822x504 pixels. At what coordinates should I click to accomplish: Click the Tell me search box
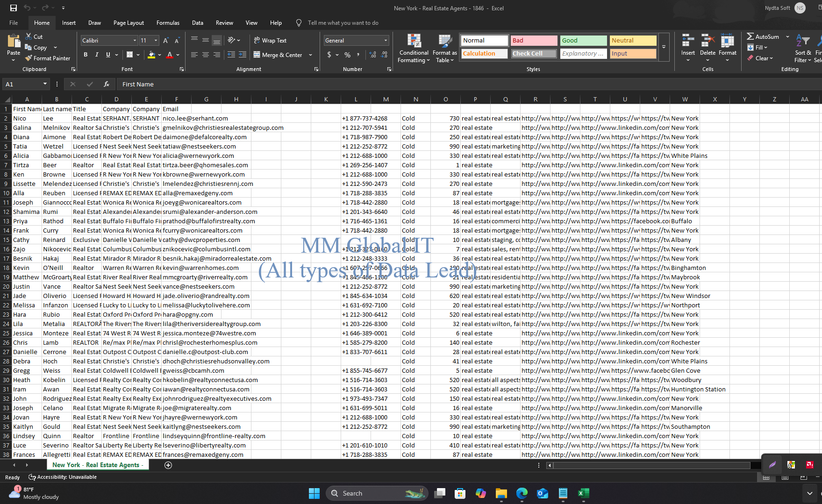[343, 23]
